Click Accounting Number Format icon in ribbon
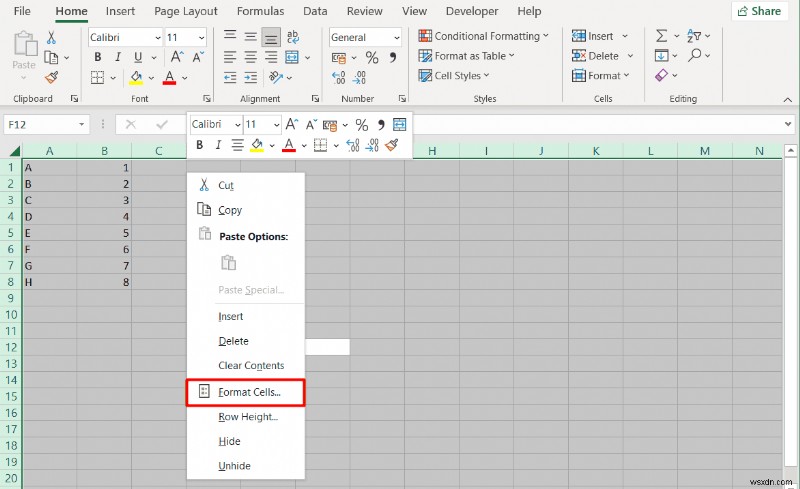 coord(339,58)
